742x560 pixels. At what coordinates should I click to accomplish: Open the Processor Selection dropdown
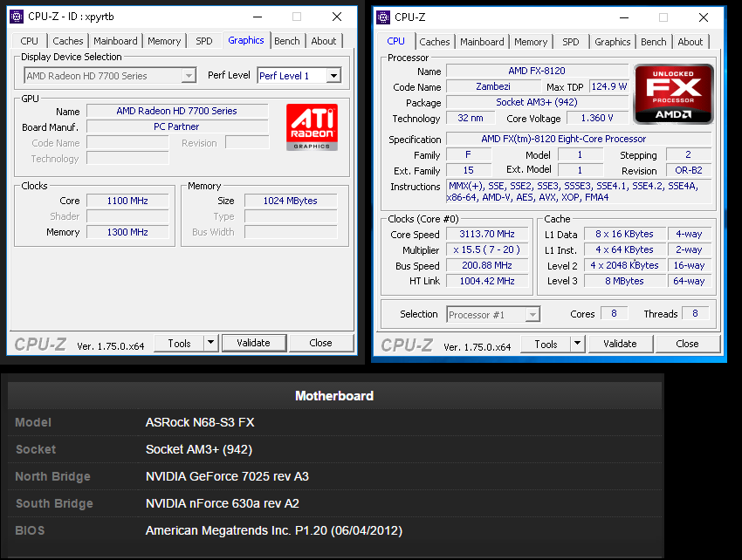click(493, 315)
